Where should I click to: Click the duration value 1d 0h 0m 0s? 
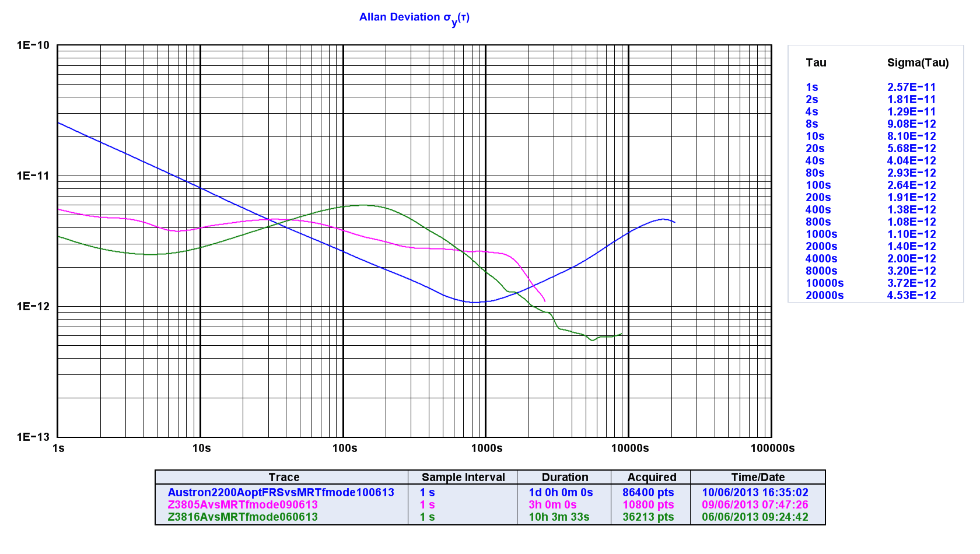(561, 492)
